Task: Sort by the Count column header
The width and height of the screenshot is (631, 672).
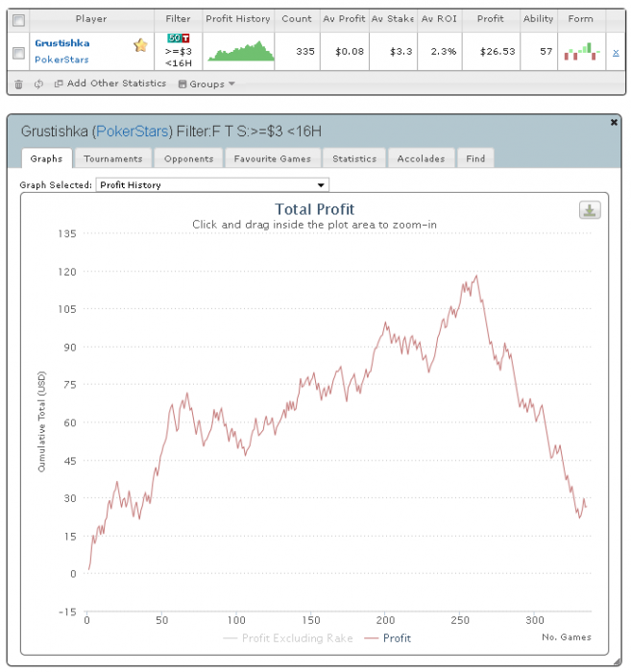Action: (297, 19)
